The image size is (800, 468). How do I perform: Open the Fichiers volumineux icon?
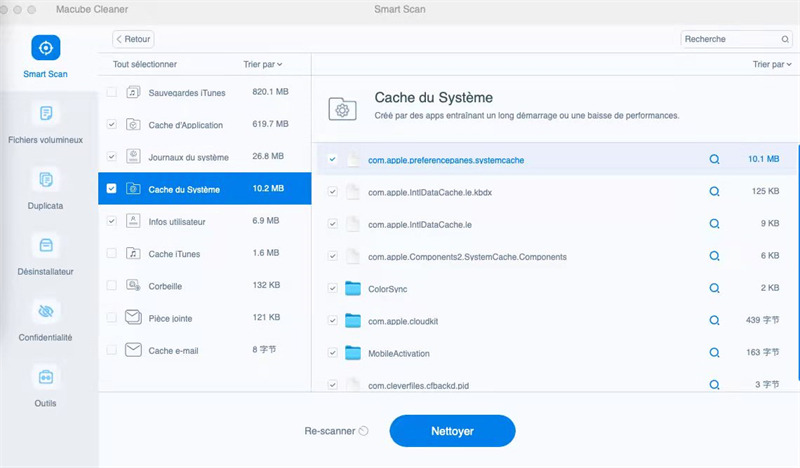(45, 113)
